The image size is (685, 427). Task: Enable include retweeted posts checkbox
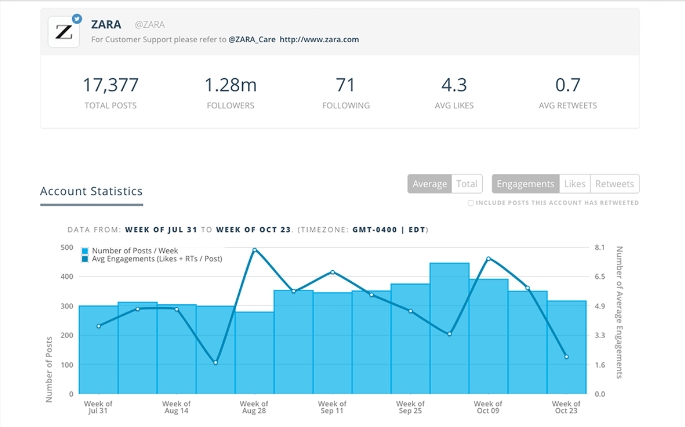point(471,203)
